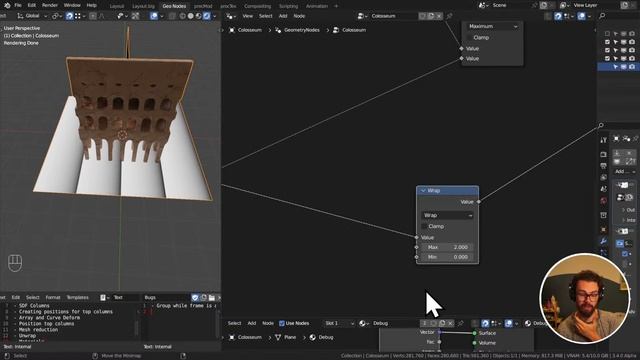640x360 pixels.
Task: Toggle fake user shield for Colosseum node group
Action: point(422,16)
